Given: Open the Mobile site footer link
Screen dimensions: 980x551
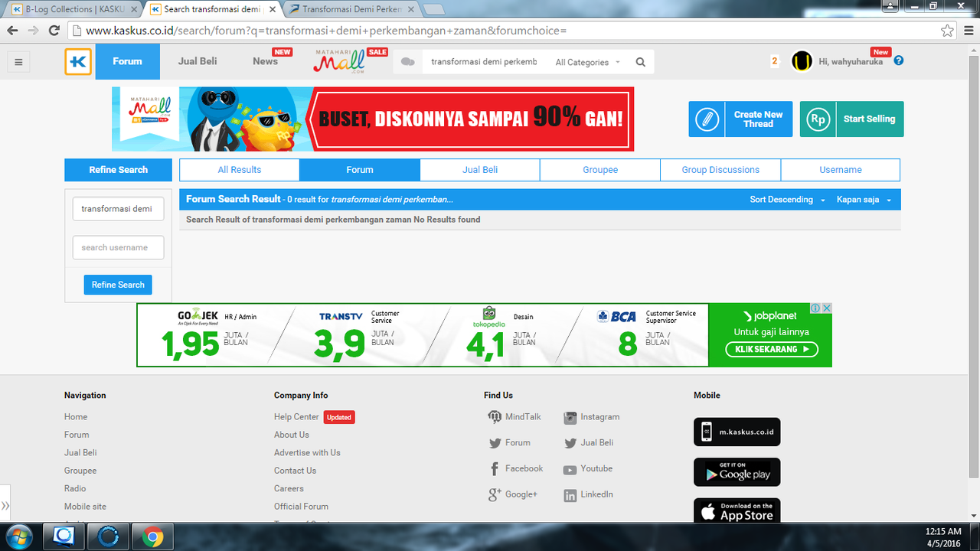Looking at the screenshot, I should (85, 507).
